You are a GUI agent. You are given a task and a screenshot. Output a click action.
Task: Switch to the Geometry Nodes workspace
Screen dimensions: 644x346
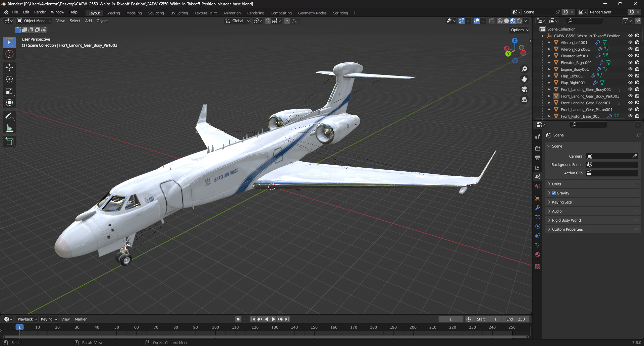point(312,13)
